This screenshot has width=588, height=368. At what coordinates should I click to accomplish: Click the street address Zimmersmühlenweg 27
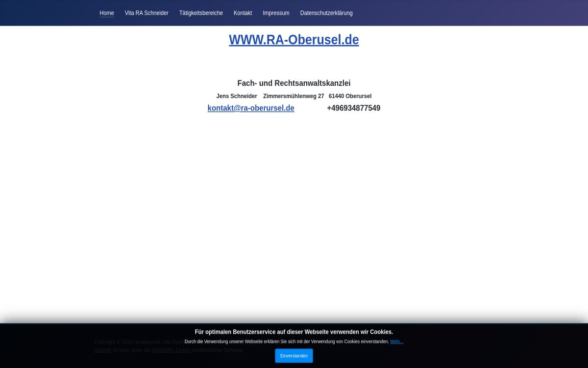(294, 96)
